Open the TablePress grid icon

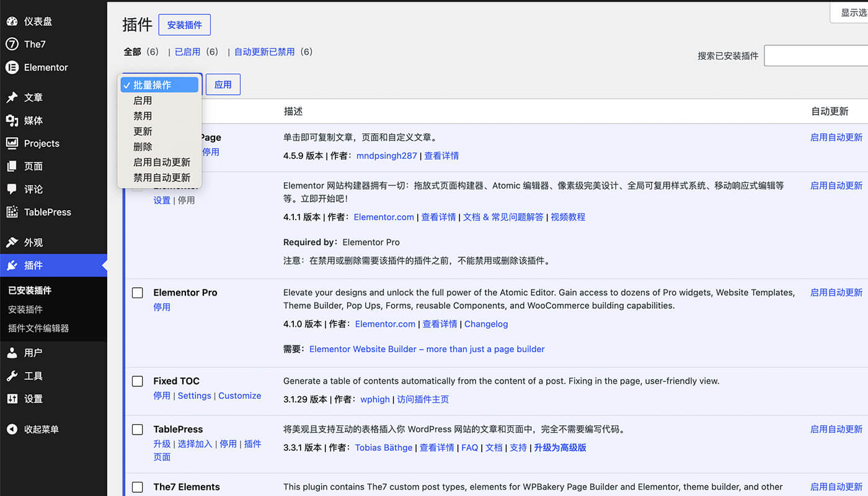pyautogui.click(x=12, y=212)
